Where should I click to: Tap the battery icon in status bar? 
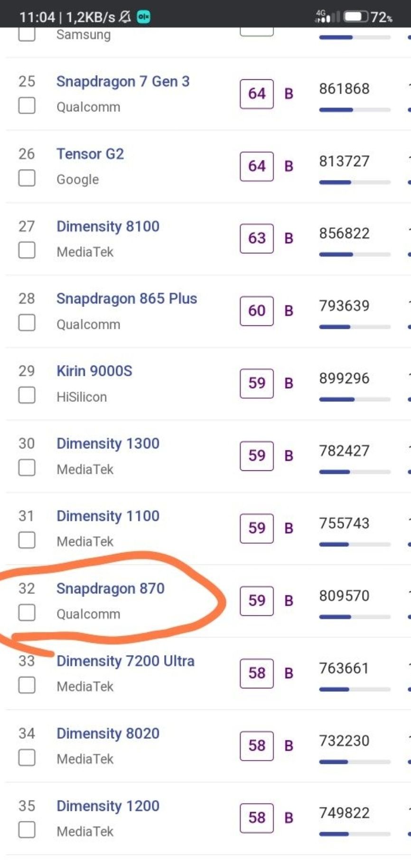click(x=356, y=17)
